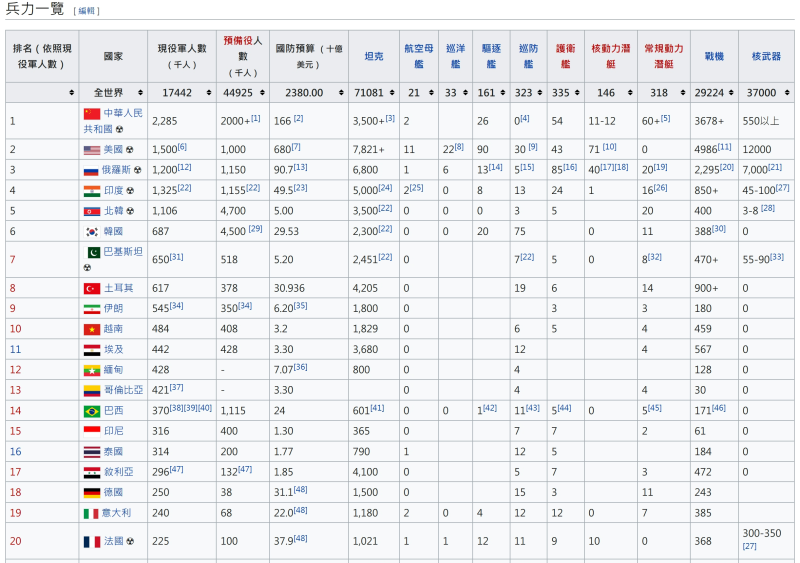Screen dimensions: 800x563
Task: Click the Germany flag icon
Action: (x=92, y=493)
